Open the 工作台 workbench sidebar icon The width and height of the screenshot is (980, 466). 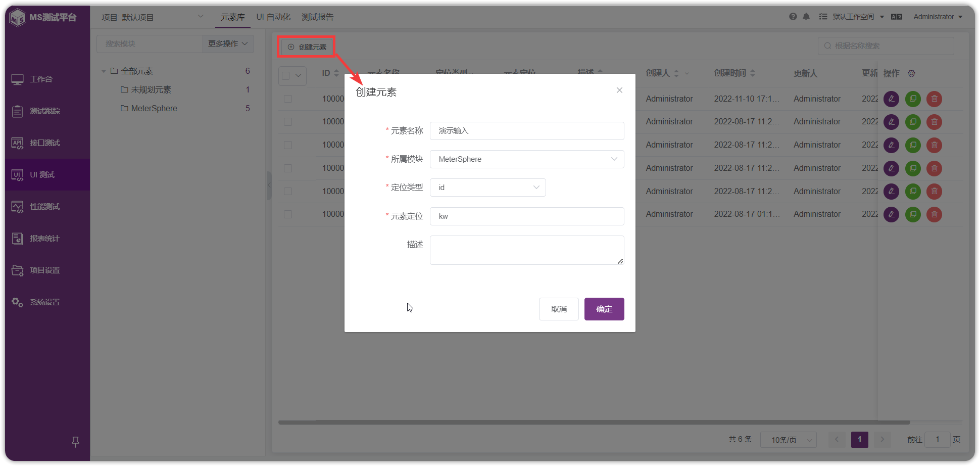click(18, 79)
